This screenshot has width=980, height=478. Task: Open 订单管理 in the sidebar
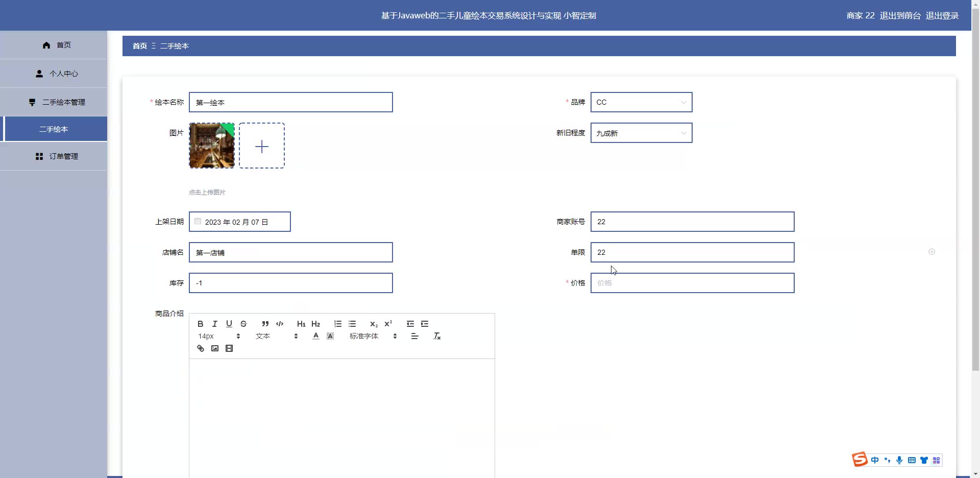(54, 156)
